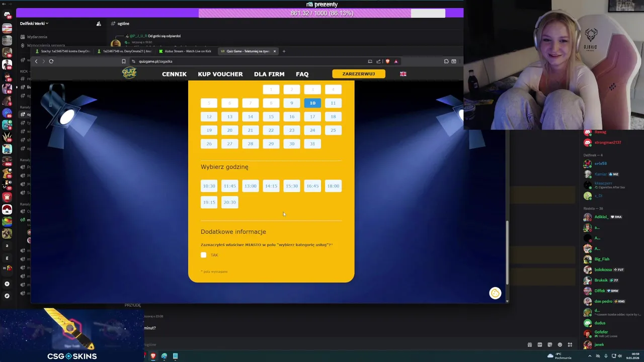Open Notepad icon in taskbar

click(x=175, y=356)
